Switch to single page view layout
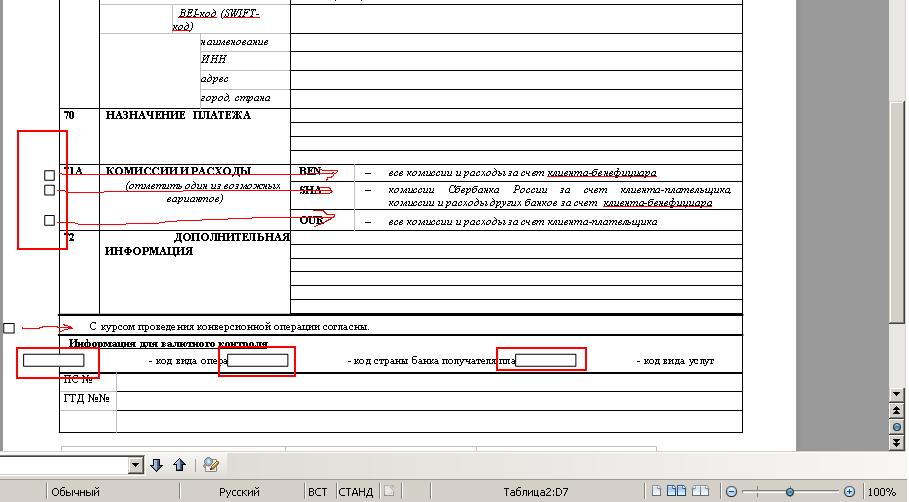 [657, 491]
